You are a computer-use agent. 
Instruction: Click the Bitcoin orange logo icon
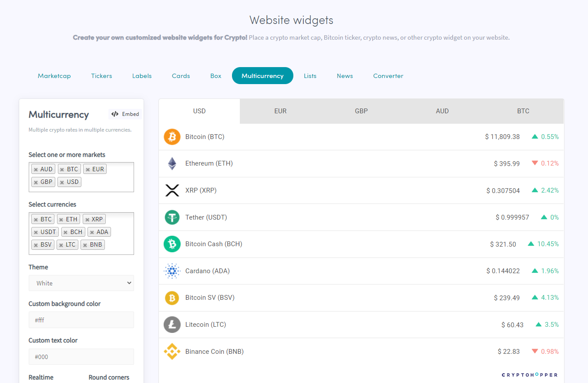pyautogui.click(x=172, y=137)
